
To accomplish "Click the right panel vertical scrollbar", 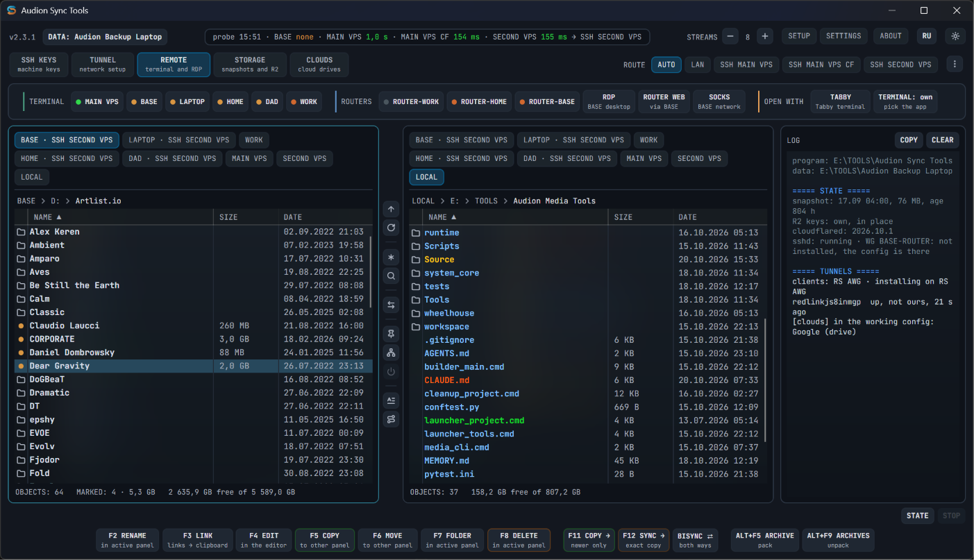I will pos(765,380).
